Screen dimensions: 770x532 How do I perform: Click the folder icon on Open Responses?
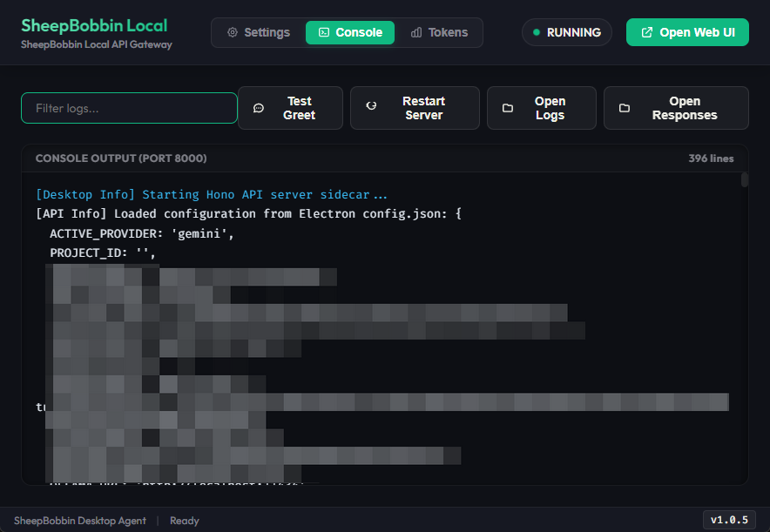[x=625, y=108]
